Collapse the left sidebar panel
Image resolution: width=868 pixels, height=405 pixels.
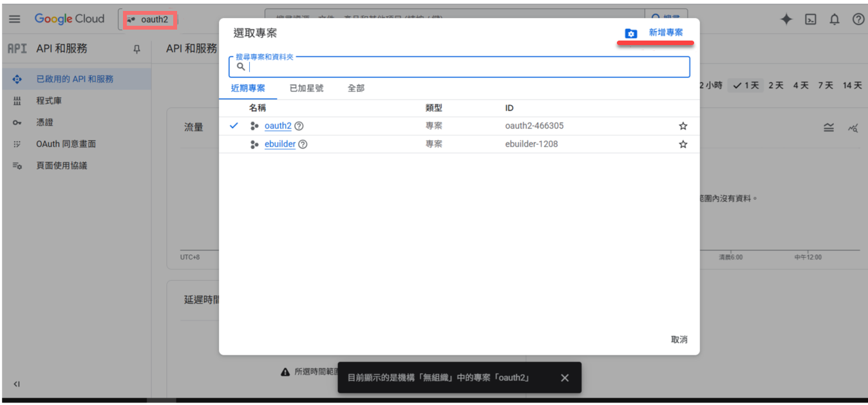point(17,384)
